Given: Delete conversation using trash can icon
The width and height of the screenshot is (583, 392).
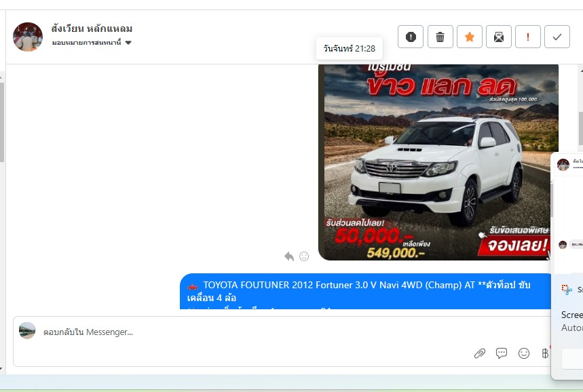Looking at the screenshot, I should coord(440,37).
